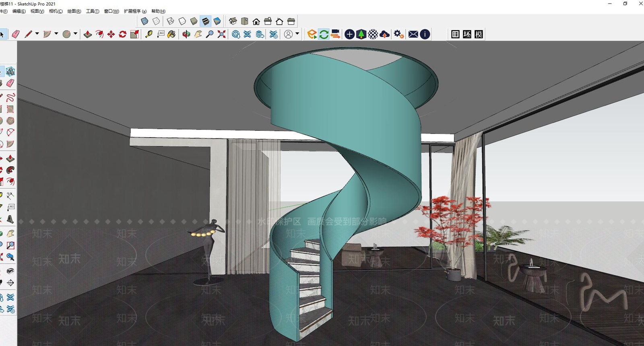Image resolution: width=644 pixels, height=346 pixels.
Task: Open the 相机(C) menu
Action: coord(56,11)
